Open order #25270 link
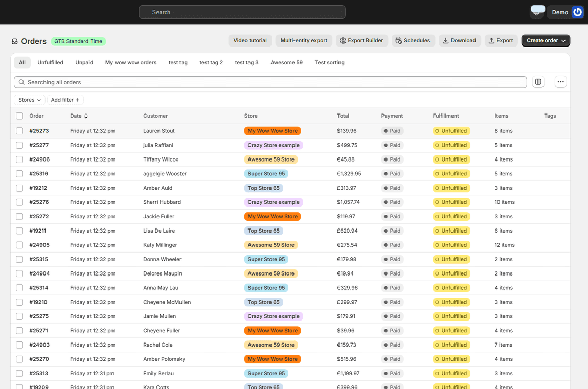Viewport: 588px width, 389px height. pyautogui.click(x=39, y=359)
